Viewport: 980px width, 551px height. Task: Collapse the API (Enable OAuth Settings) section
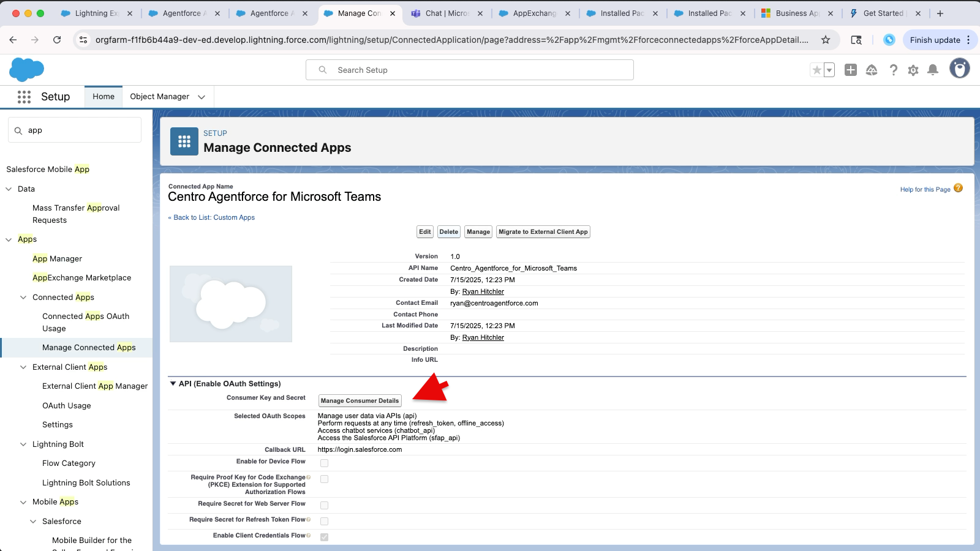pyautogui.click(x=173, y=384)
